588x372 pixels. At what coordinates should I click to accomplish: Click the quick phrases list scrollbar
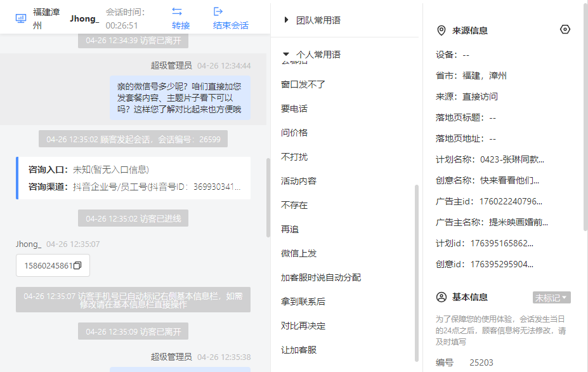[416, 273]
